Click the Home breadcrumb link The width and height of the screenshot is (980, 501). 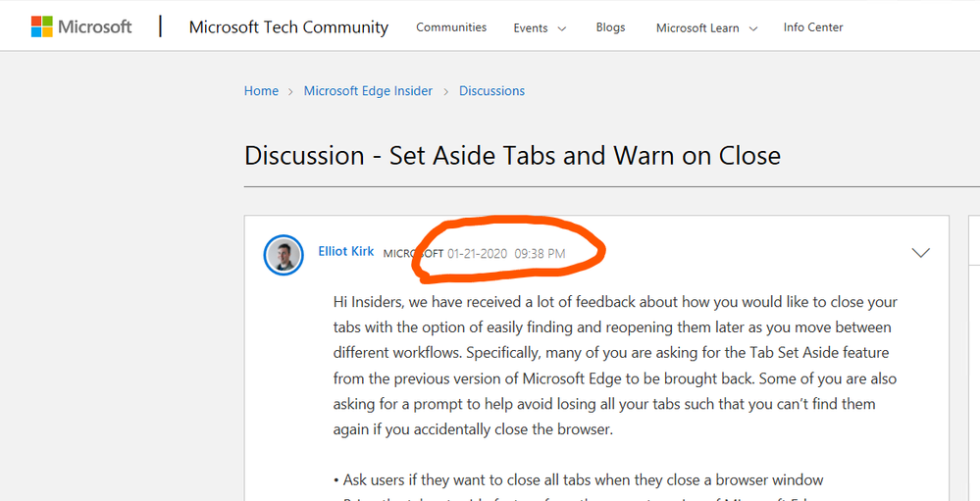click(261, 90)
